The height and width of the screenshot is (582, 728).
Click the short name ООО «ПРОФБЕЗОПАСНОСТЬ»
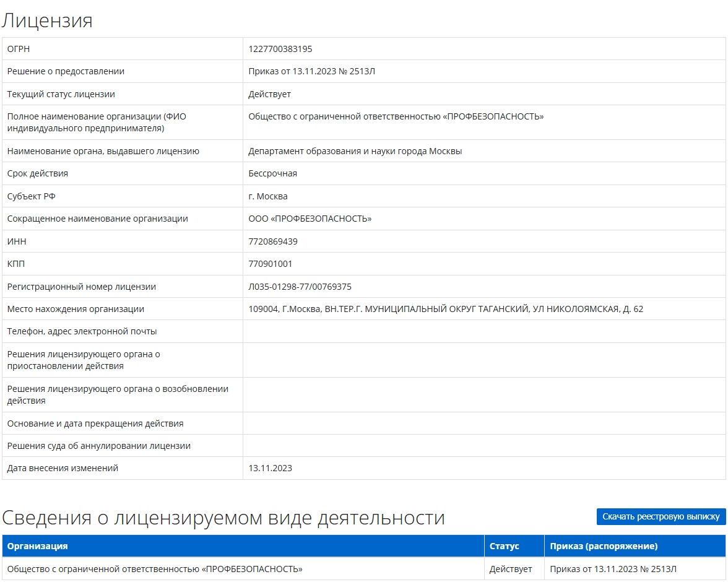point(310,219)
